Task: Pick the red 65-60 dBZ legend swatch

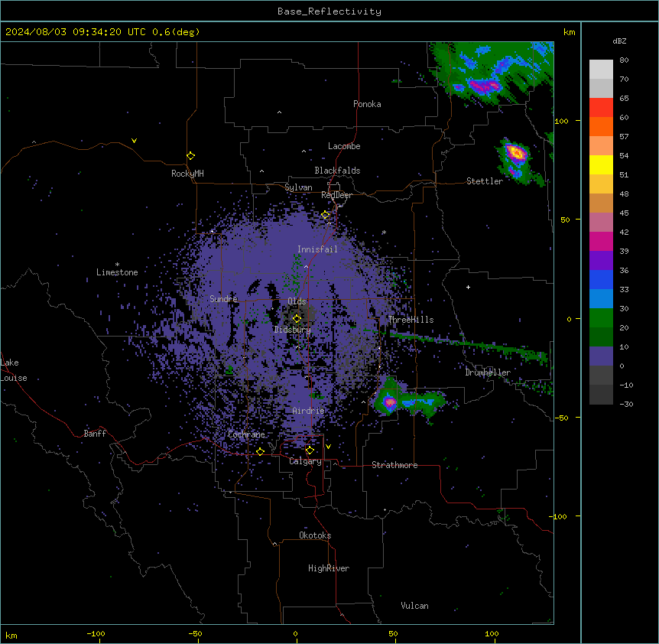Action: coord(601,108)
